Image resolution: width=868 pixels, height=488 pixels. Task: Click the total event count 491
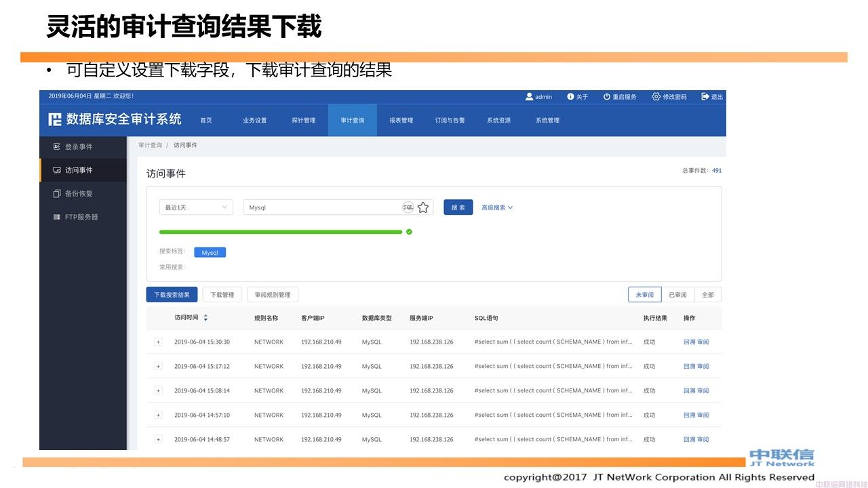coord(717,171)
